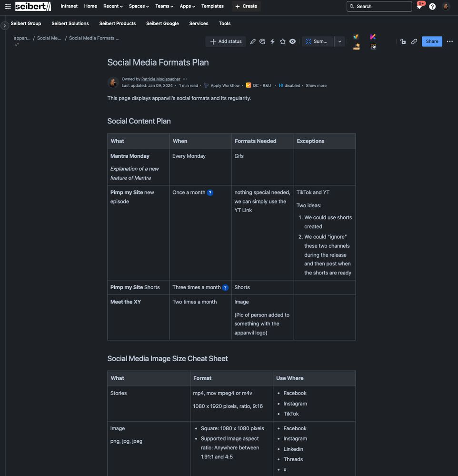Click in the Search field
458x476 pixels.
coord(378,6)
